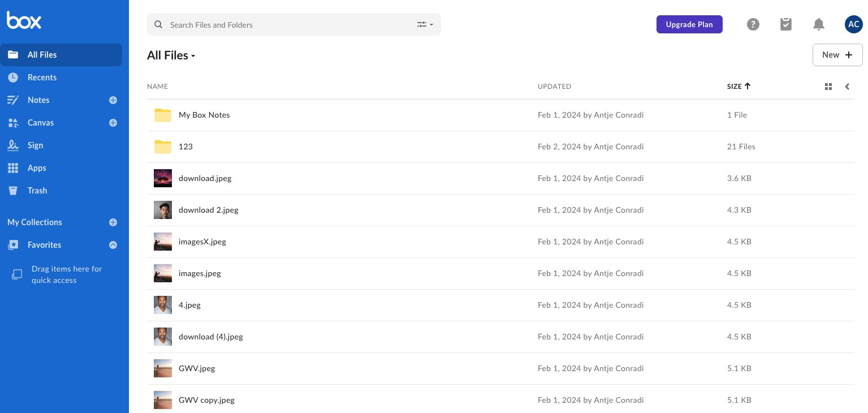Go to Recents in the sidebar

[42, 78]
